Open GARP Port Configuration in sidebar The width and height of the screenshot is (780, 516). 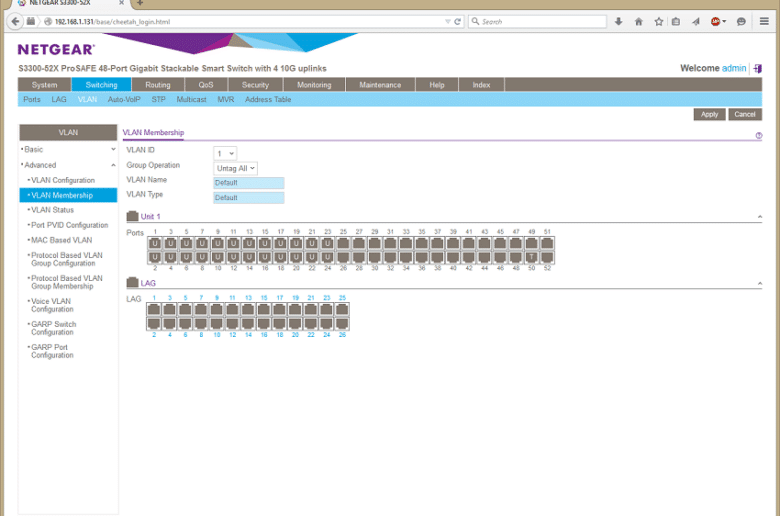pyautogui.click(x=52, y=351)
